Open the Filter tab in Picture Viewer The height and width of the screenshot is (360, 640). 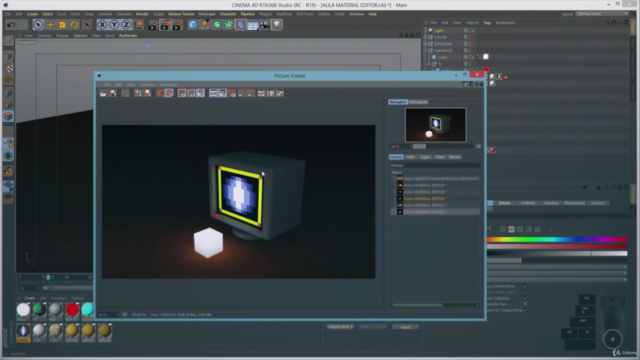440,157
